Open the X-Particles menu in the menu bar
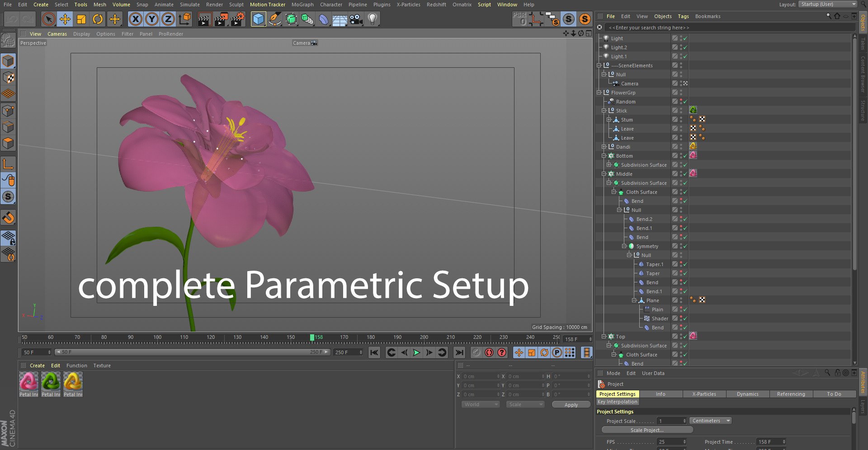This screenshot has height=450, width=868. 409,5
